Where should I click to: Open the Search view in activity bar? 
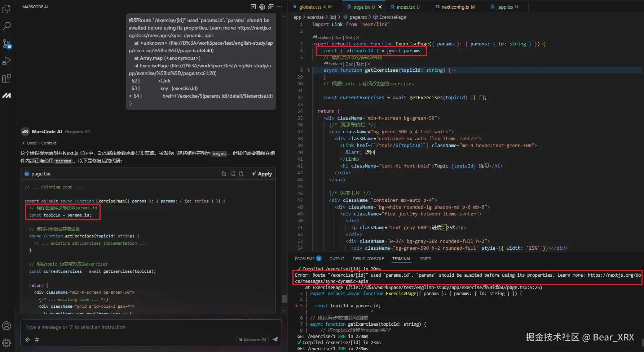coord(6,26)
